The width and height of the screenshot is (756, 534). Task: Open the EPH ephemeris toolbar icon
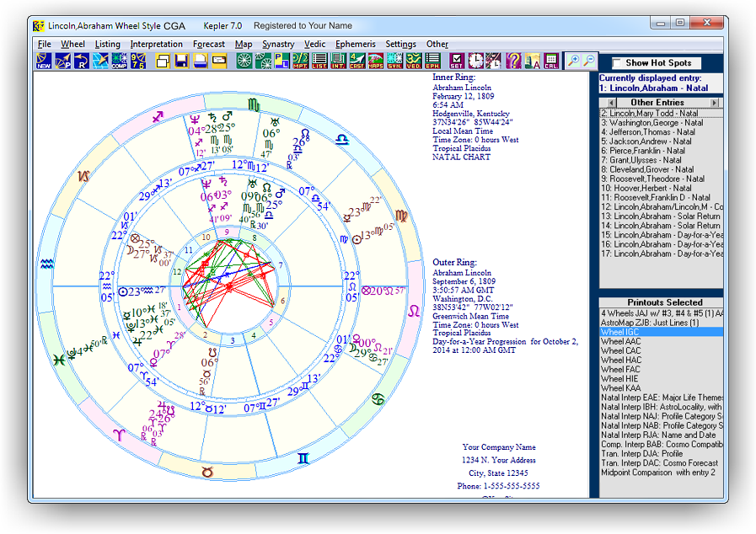(432, 61)
